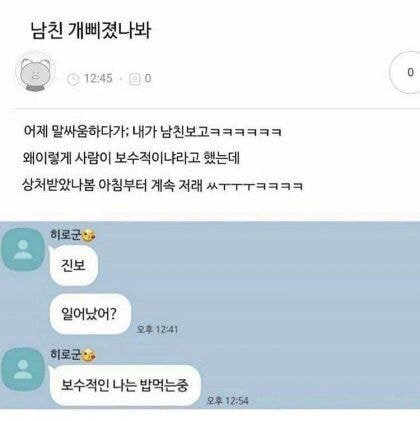
Task: Click the line containing 보수적이냐라고 했는데
Action: coord(131,158)
